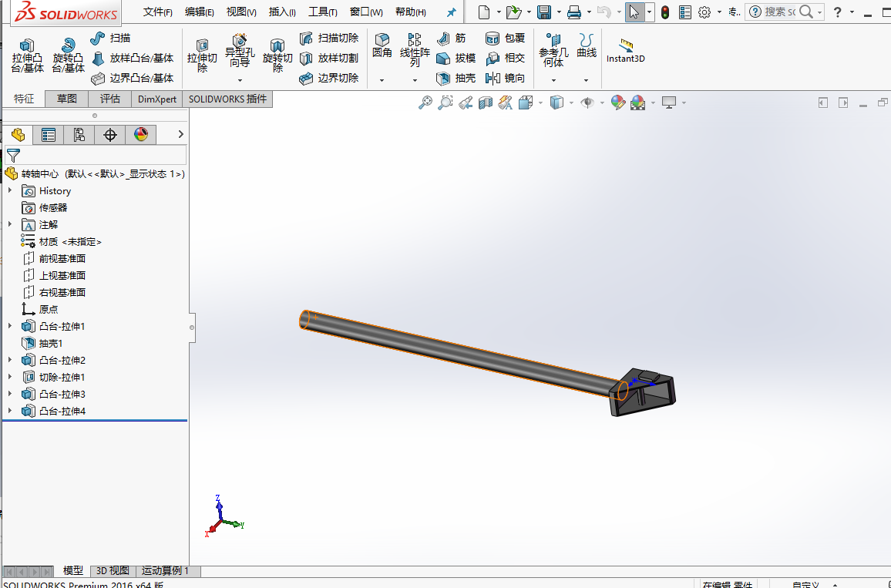Click the Mirror (镜向) tool

coord(505,78)
